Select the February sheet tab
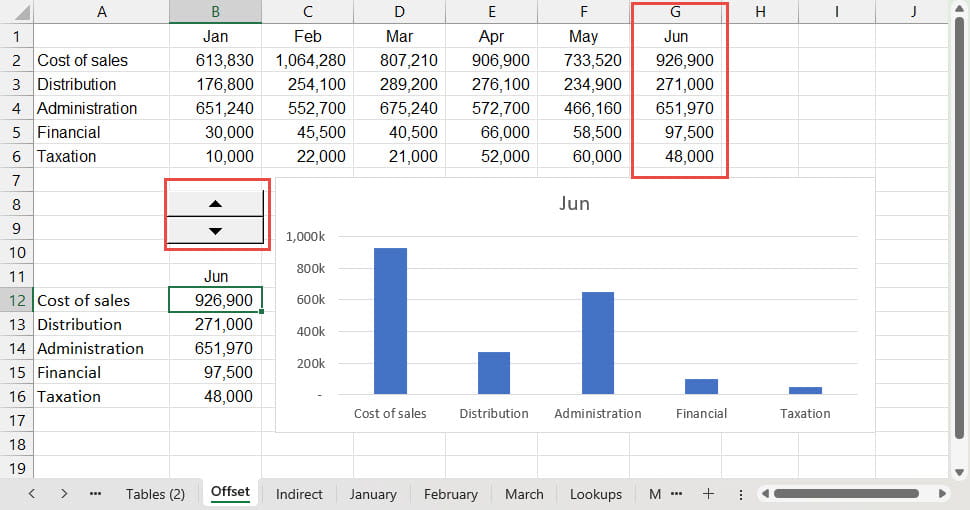Screen dimensions: 970x510 point(450,494)
